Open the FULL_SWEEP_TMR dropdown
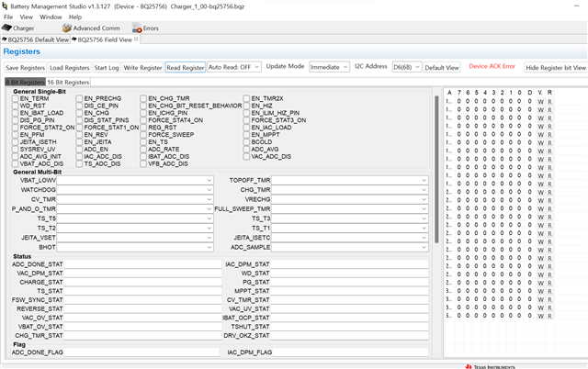Image resolution: width=588 pixels, height=369 pixels. (x=349, y=209)
